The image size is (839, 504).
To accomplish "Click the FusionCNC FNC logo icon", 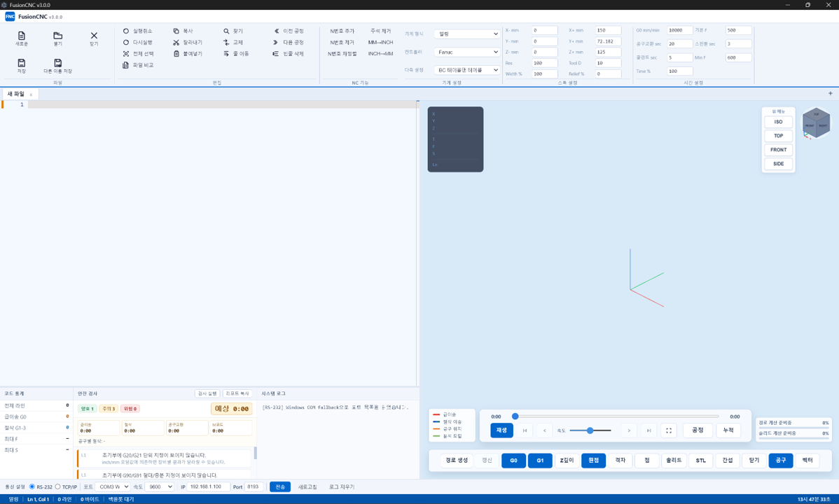I will pyautogui.click(x=10, y=17).
